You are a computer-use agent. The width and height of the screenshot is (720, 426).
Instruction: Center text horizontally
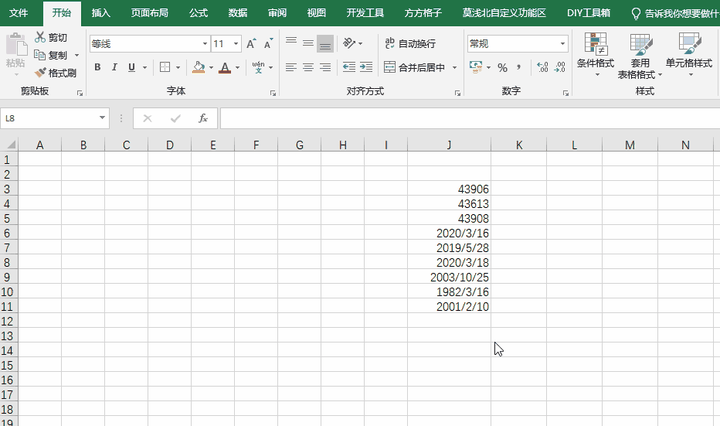tap(308, 67)
